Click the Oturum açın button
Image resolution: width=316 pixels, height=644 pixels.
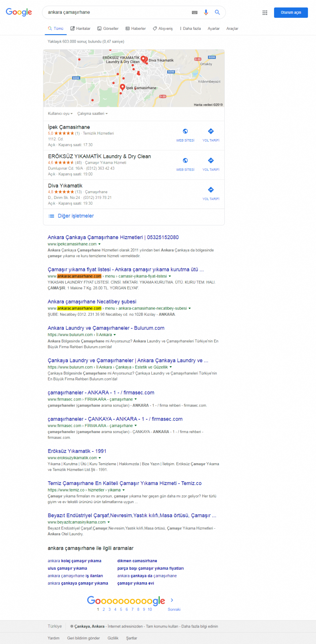pyautogui.click(x=291, y=12)
